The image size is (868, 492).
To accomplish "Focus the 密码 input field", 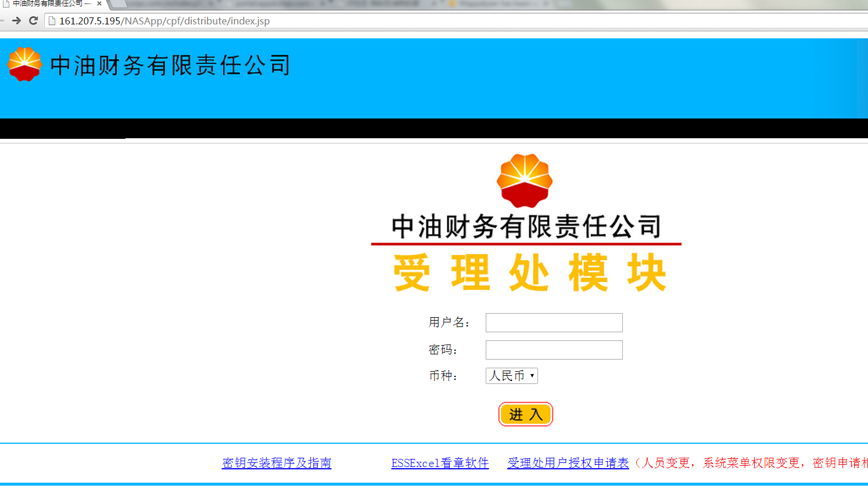I will 554,350.
